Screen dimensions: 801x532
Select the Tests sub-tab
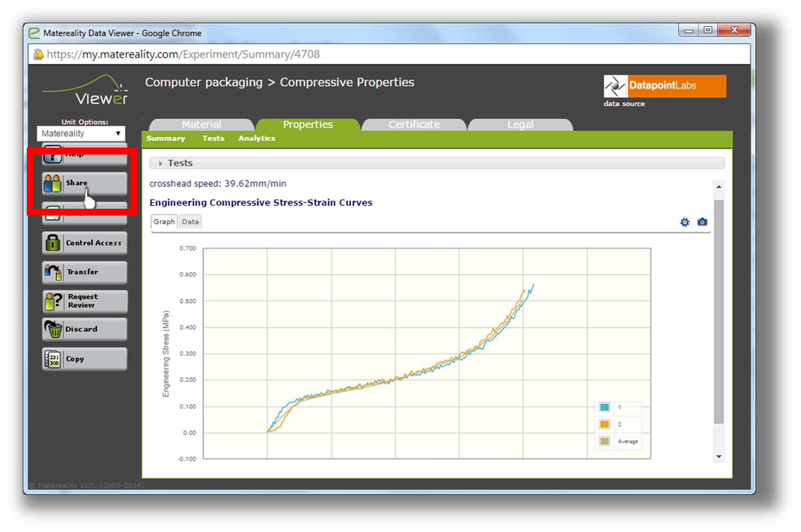[x=213, y=139]
